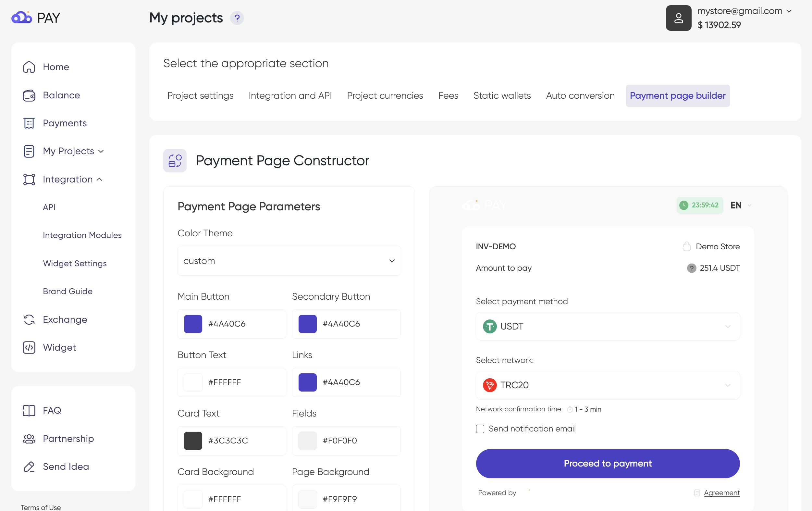Click the Main Button color swatch
The width and height of the screenshot is (812, 511).
(x=193, y=323)
